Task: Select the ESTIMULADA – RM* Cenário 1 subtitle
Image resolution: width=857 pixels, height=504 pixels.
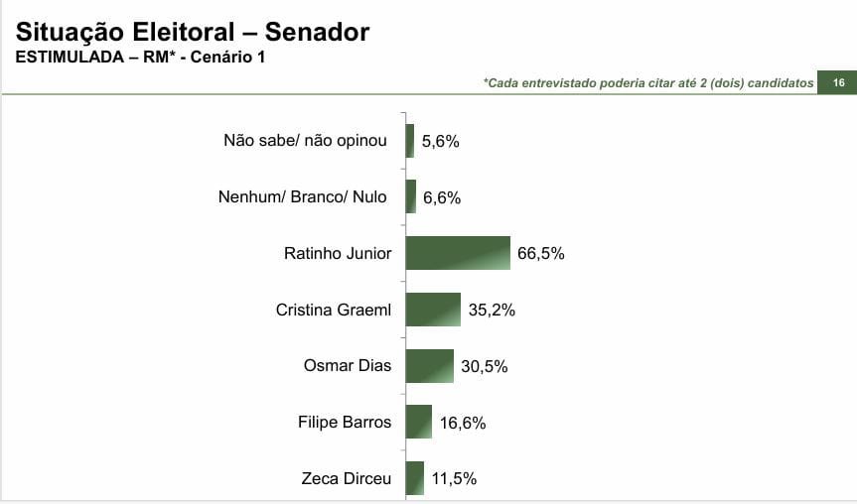Action: coord(140,57)
